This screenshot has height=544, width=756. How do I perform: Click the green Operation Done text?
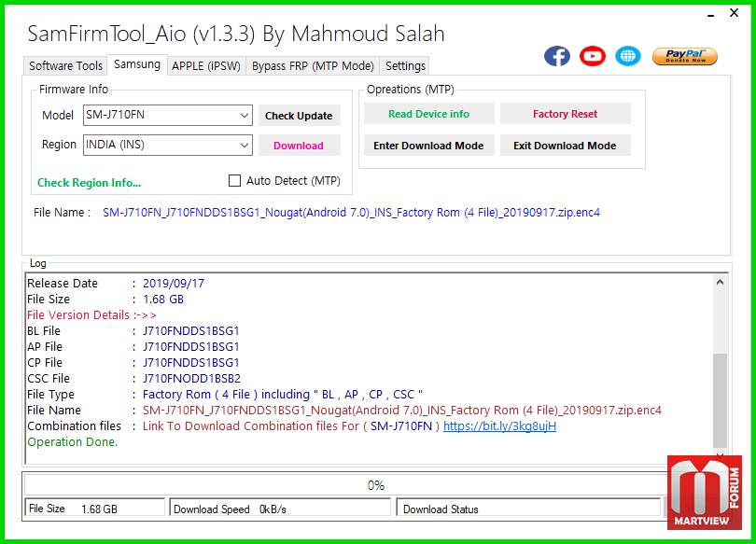pos(72,442)
